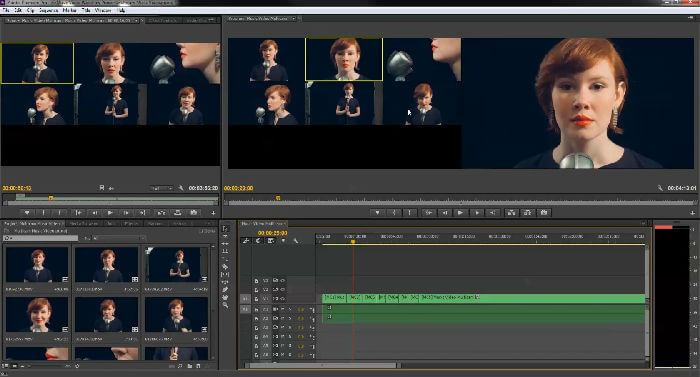Toggle track lock on A1

pos(256,309)
